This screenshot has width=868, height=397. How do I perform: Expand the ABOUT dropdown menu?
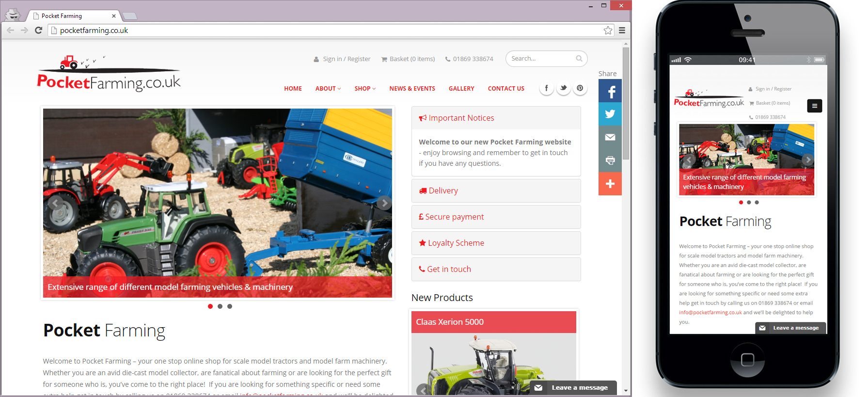328,89
